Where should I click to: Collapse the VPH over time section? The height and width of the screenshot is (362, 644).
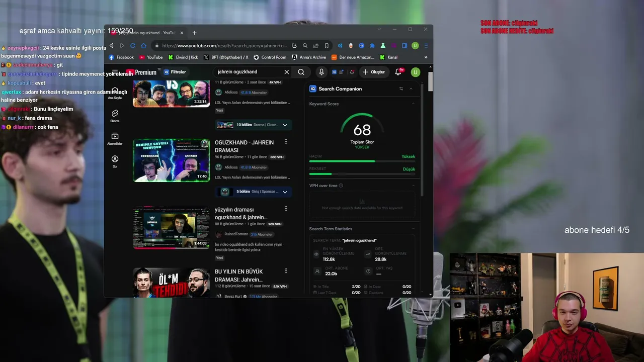[x=414, y=186]
